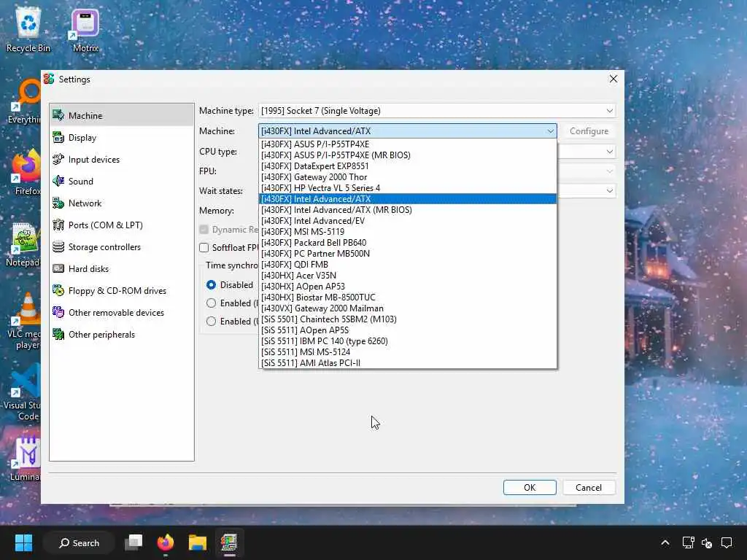Screen dimensions: 747x560
Task: Click the Configure button
Action: pyautogui.click(x=589, y=131)
